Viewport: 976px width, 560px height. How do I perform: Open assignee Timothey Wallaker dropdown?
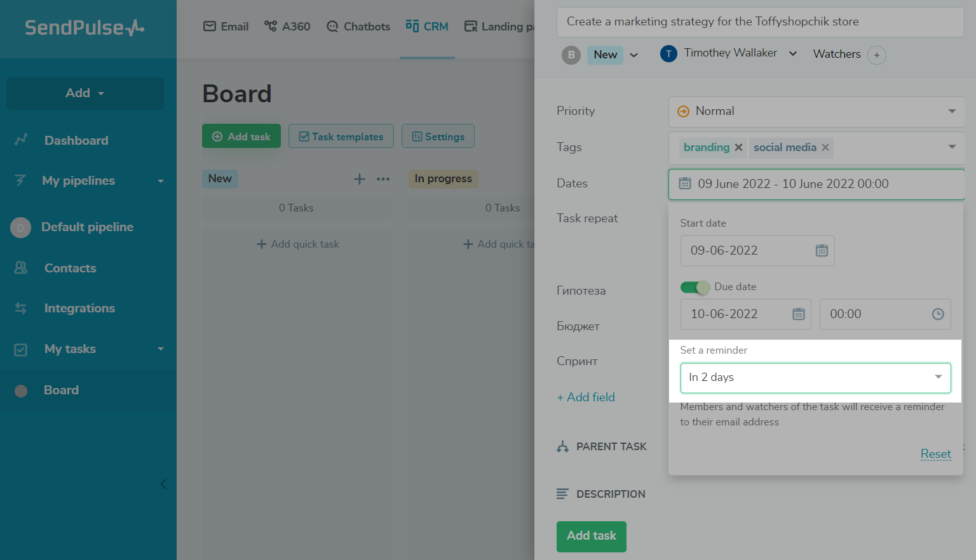click(793, 54)
